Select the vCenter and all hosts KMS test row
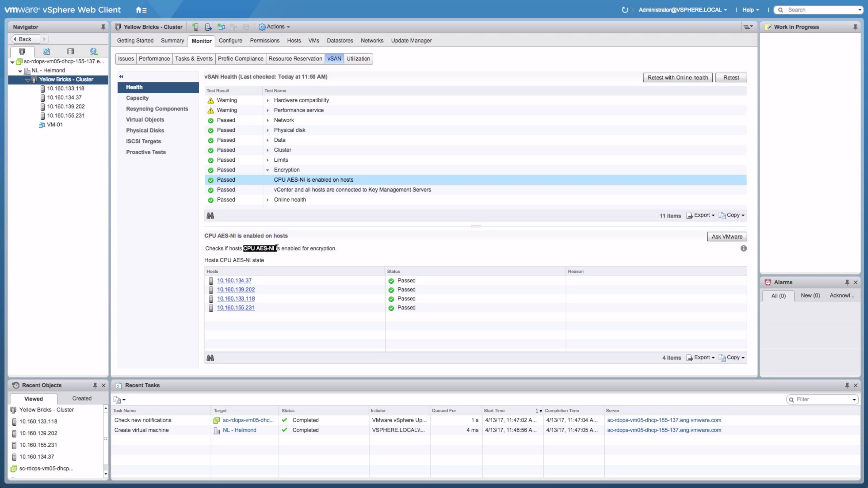 pyautogui.click(x=475, y=190)
